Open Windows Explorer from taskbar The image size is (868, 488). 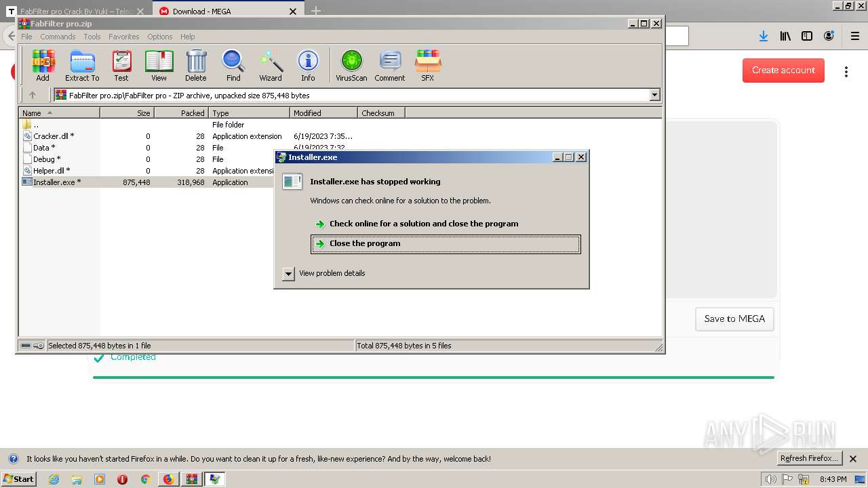pyautogui.click(x=77, y=479)
